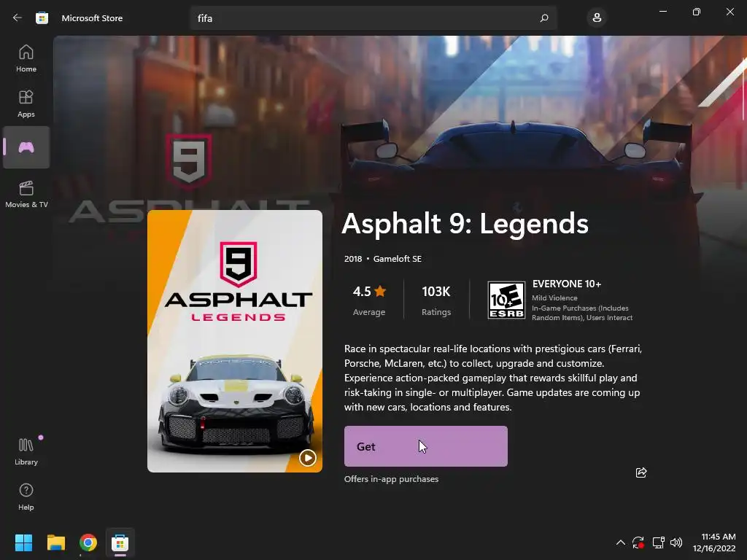
Task: Click the 103K Ratings count
Action: [436, 300]
